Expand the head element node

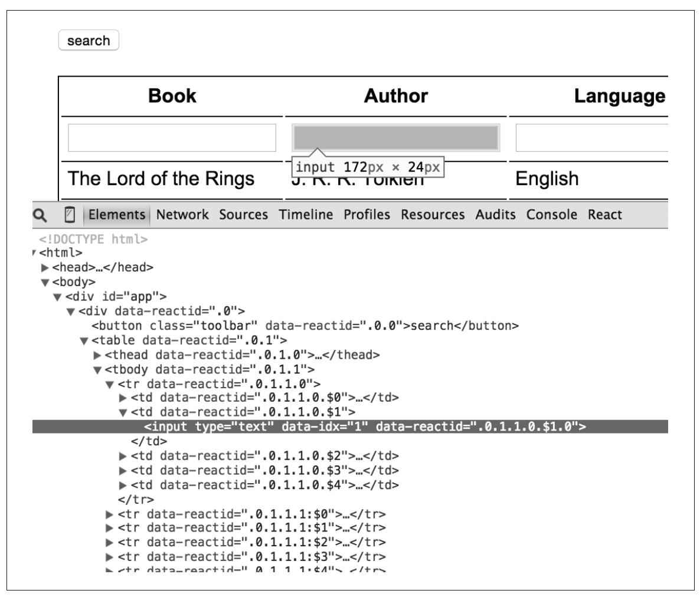click(x=45, y=268)
